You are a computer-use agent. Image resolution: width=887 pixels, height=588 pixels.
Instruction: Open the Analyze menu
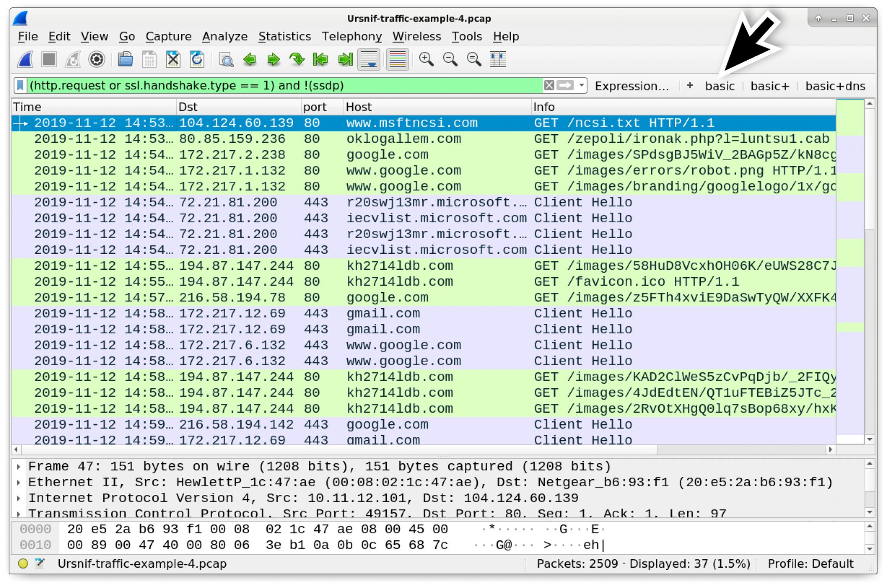pos(224,36)
